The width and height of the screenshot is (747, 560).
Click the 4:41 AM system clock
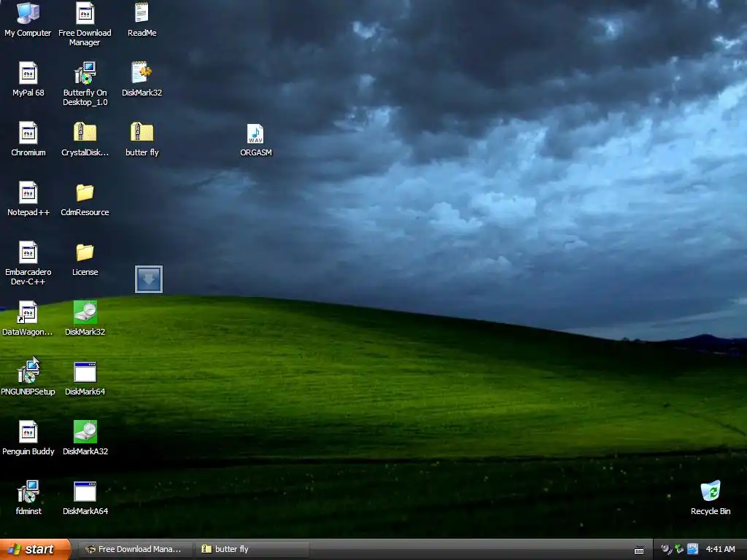click(x=720, y=549)
